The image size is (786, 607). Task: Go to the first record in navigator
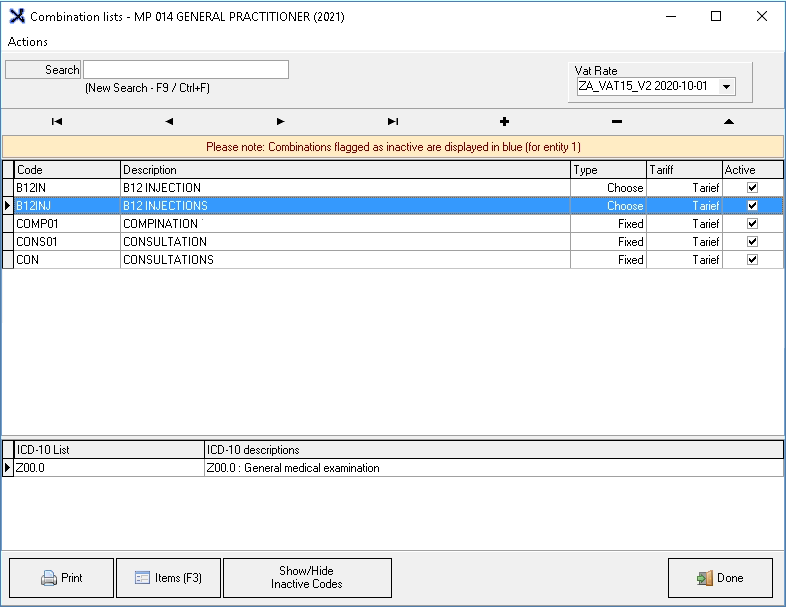click(x=57, y=121)
